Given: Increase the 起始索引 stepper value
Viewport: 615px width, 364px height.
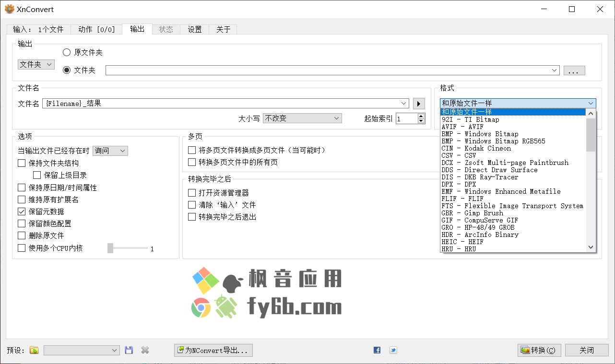Looking at the screenshot, I should pos(421,116).
